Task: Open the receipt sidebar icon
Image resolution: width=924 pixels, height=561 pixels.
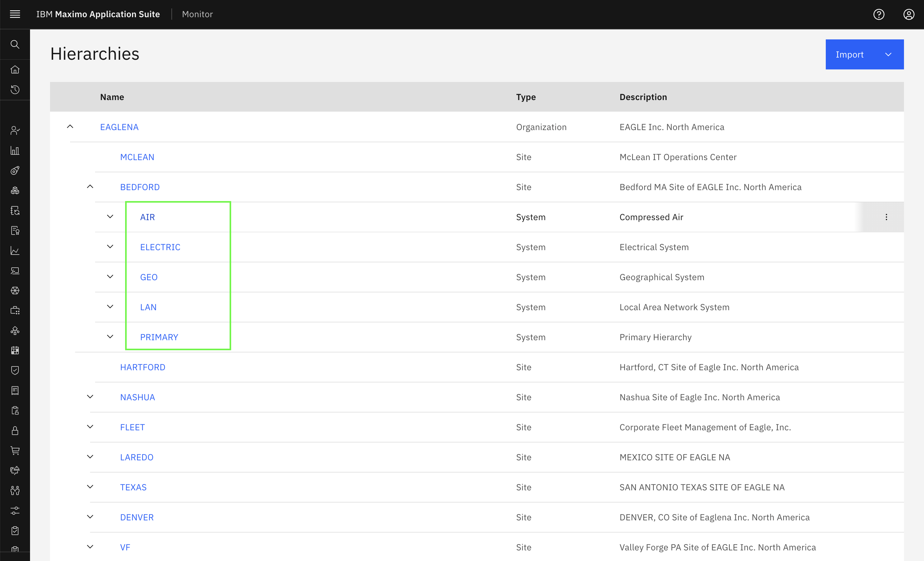Action: (x=15, y=390)
